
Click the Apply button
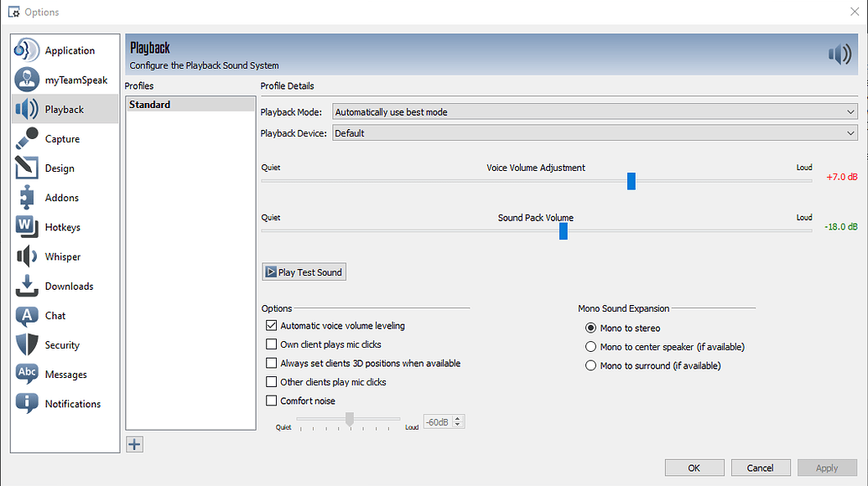pos(827,468)
